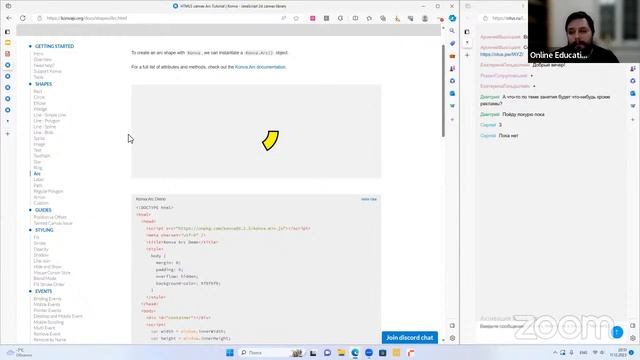
Task: Collapse the SHAPES section
Action: click(x=43, y=84)
